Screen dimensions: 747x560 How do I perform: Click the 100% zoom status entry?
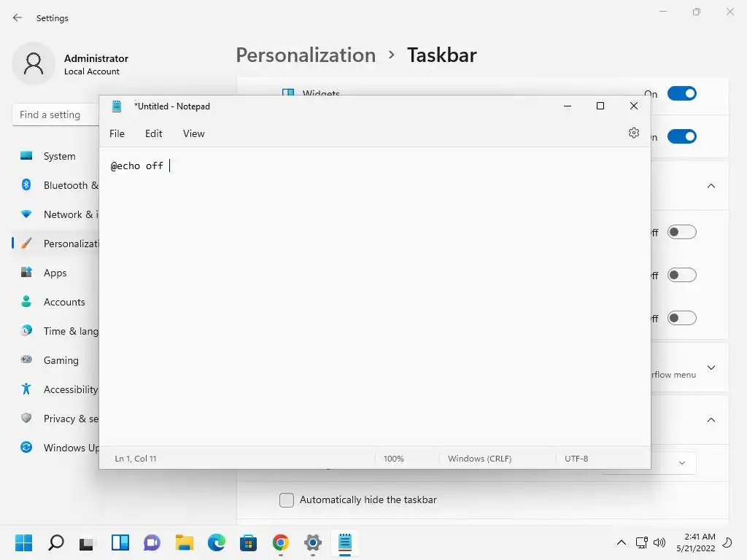tap(393, 459)
